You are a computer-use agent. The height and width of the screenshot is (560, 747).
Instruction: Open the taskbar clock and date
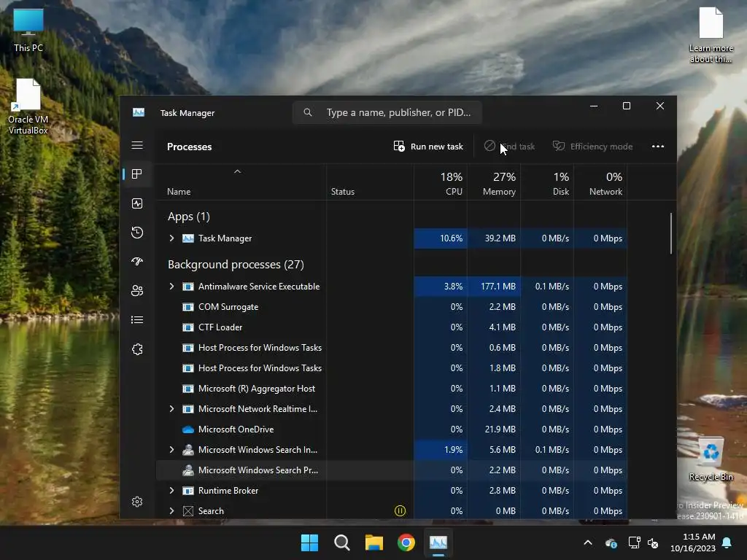[x=693, y=542]
